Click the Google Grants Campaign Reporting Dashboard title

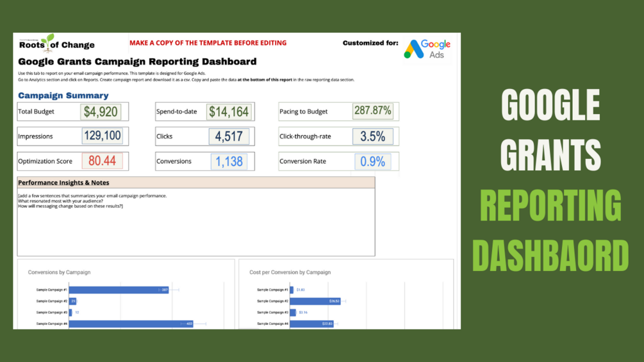coord(137,62)
